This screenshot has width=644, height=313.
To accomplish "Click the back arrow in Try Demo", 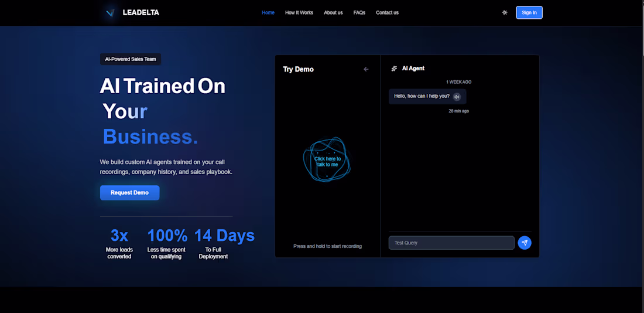I will 366,69.
